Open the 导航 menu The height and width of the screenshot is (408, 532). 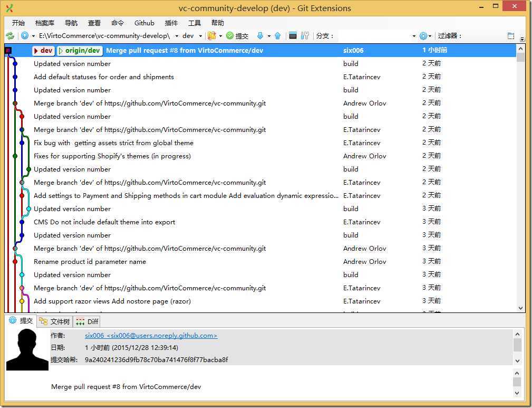71,23
